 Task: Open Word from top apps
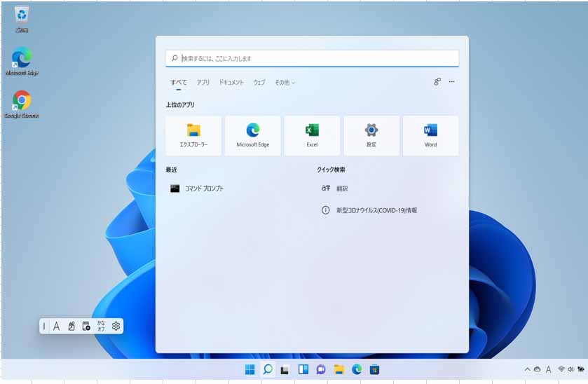pyautogui.click(x=430, y=135)
